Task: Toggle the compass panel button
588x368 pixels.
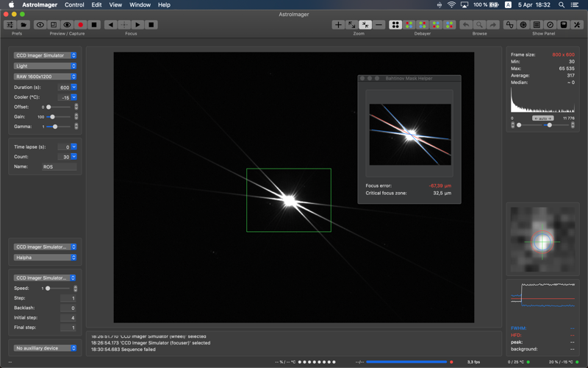Action: click(550, 25)
